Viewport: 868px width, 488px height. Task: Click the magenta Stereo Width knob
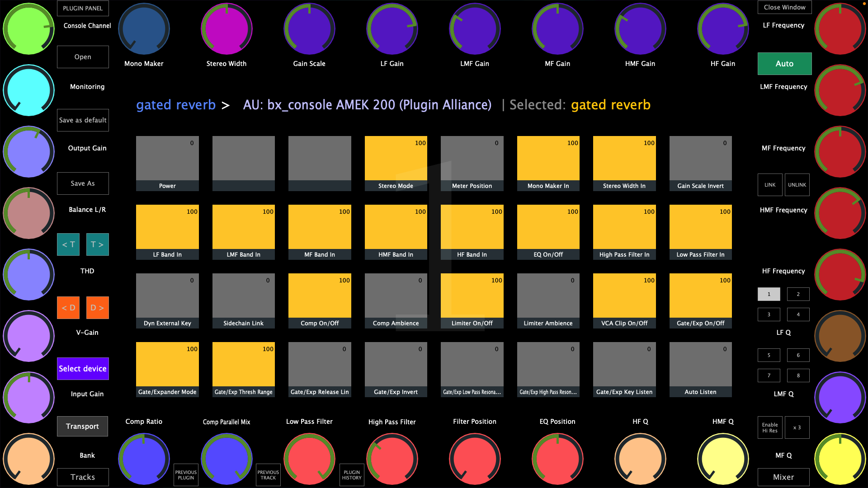pyautogui.click(x=226, y=29)
